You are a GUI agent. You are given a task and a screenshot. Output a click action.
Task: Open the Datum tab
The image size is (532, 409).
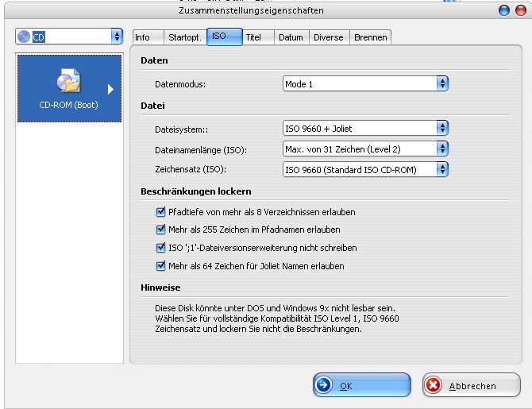(x=291, y=37)
